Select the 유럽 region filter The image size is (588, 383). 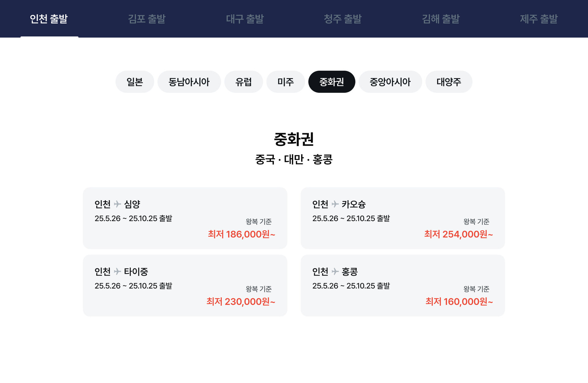point(243,82)
